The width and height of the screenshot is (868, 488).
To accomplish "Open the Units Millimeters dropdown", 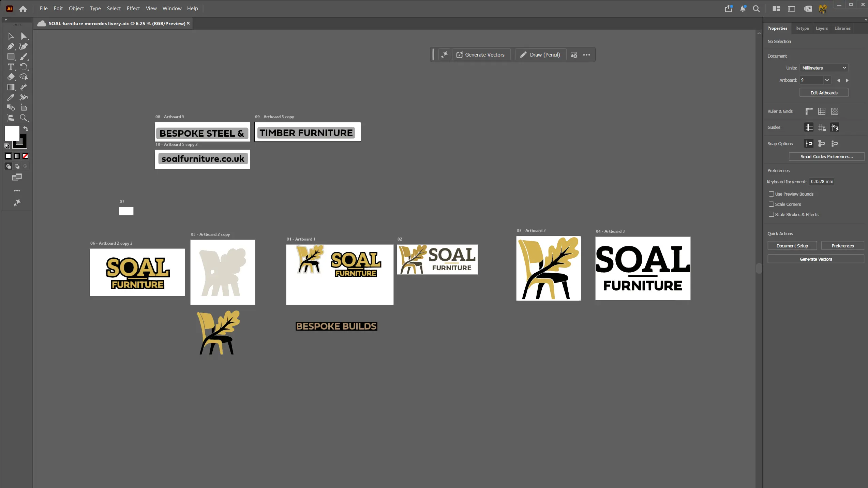I will tap(824, 68).
